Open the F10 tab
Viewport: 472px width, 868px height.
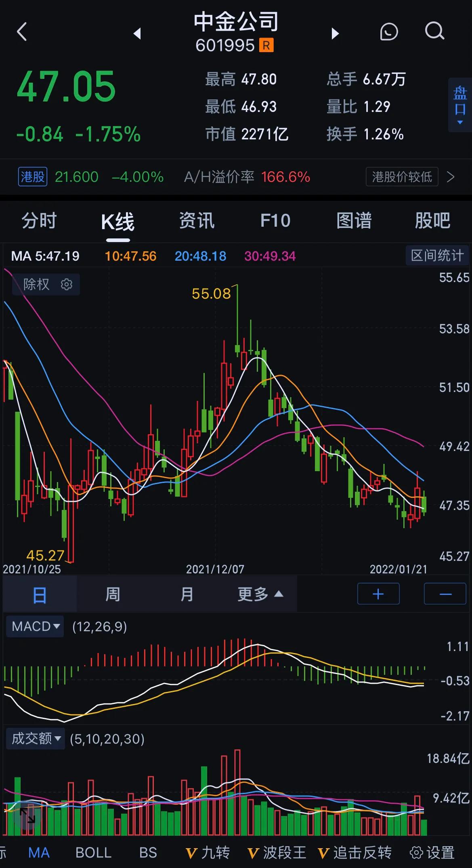pos(275,221)
